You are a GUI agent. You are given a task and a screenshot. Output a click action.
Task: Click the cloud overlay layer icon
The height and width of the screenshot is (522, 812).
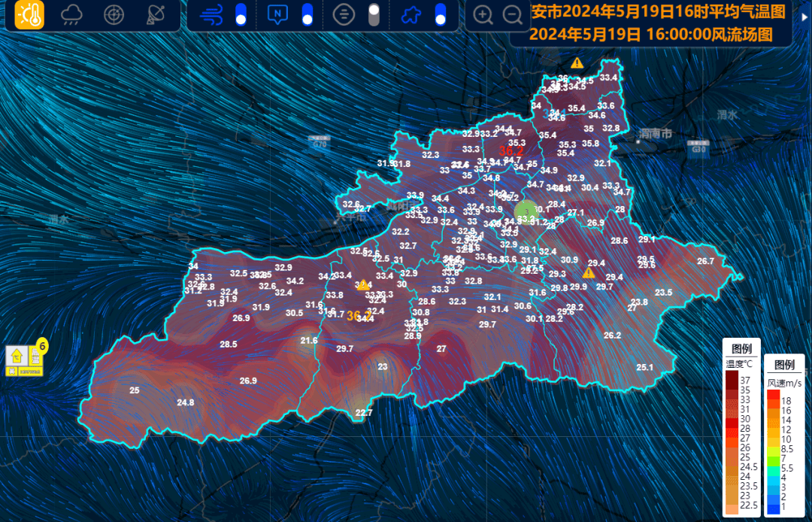click(x=412, y=13)
